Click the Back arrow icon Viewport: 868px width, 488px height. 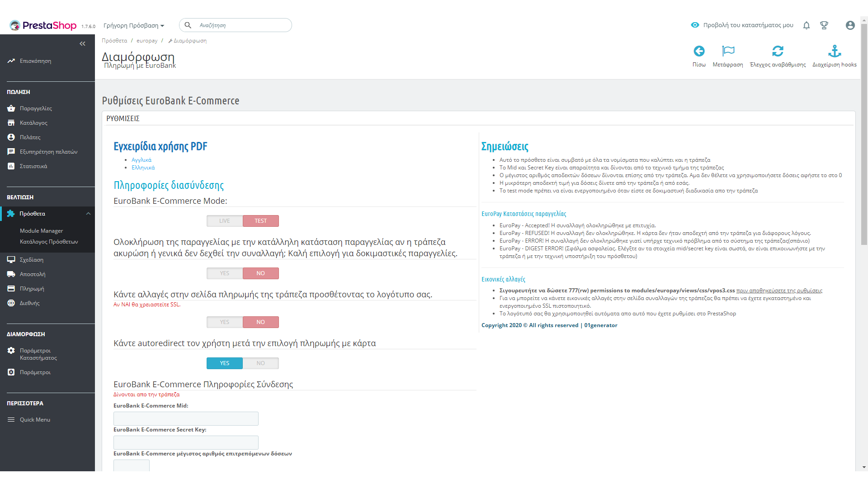click(699, 51)
